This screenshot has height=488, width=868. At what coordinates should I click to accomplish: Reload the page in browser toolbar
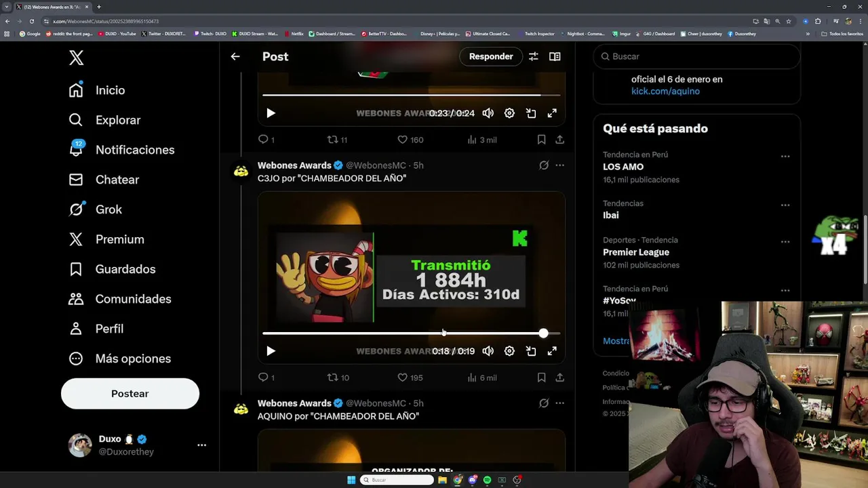tap(31, 21)
